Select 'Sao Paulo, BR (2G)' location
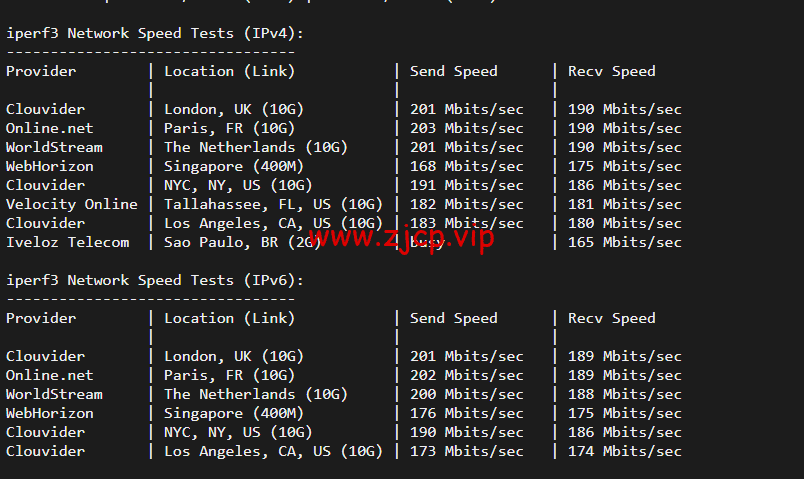Viewport: 804px width, 479px height. click(243, 242)
